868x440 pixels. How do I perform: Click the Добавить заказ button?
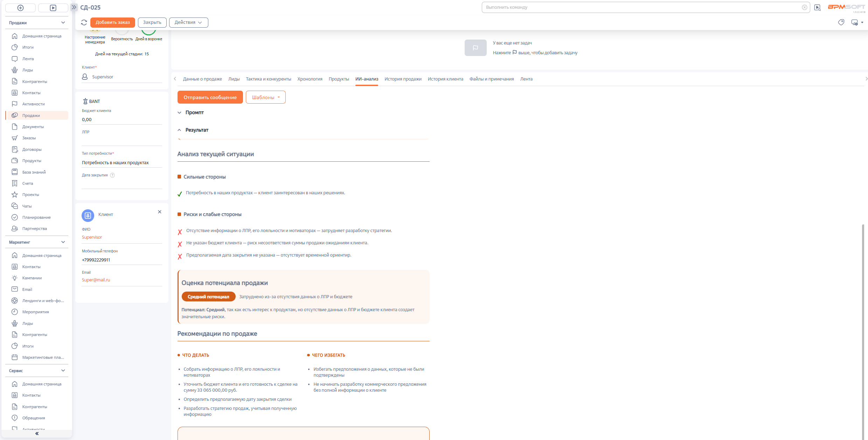click(x=112, y=22)
